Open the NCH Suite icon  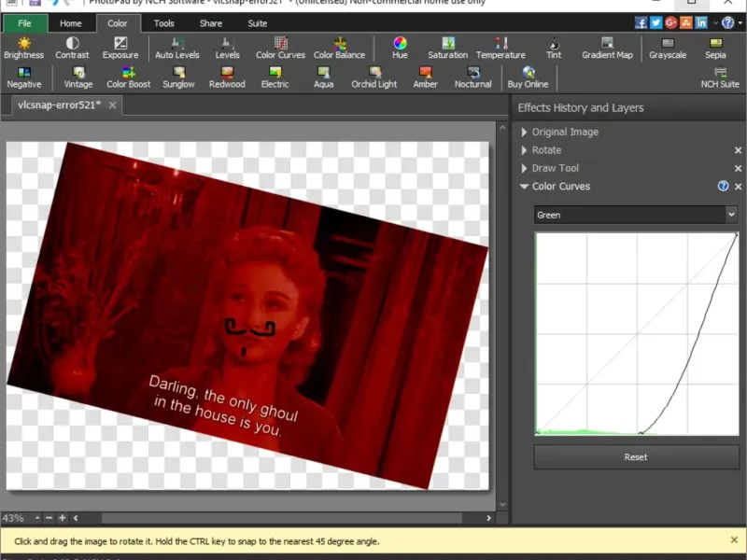coord(720,77)
